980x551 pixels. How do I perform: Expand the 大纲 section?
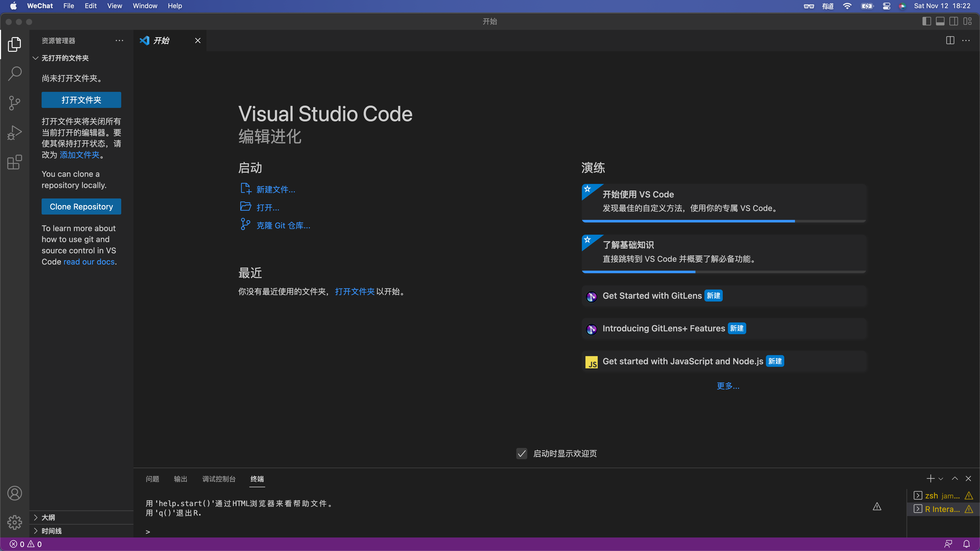(81, 517)
